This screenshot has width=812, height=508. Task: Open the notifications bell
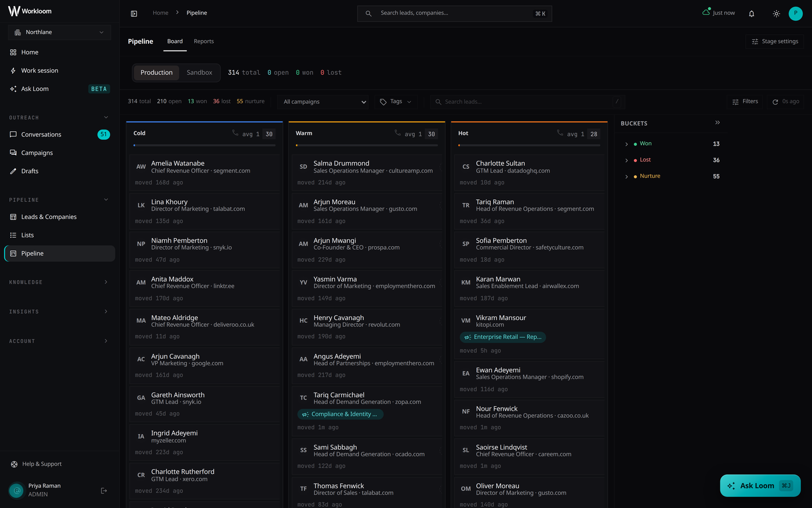(752, 13)
